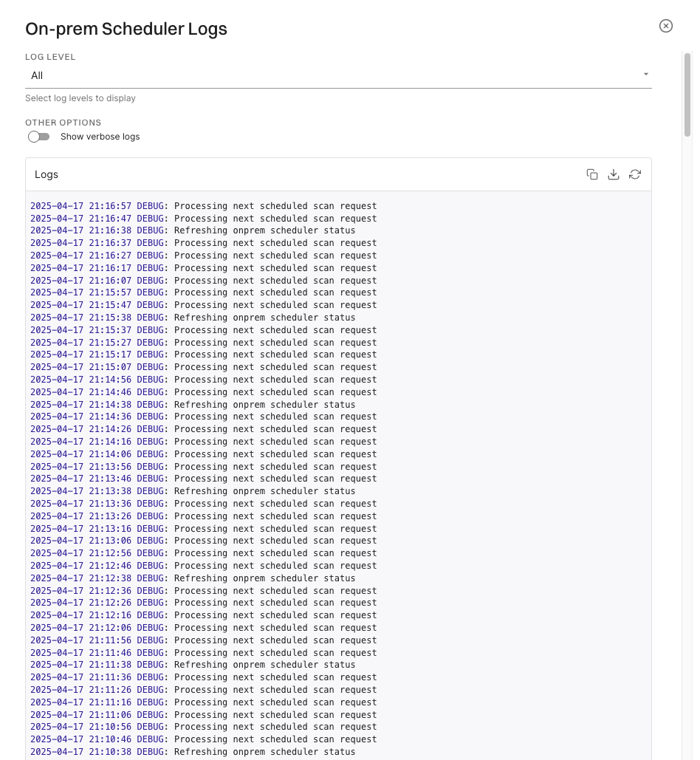This screenshot has width=700, height=760.
Task: Click the 21:11:38 Refreshing status entry
Action: (x=193, y=665)
